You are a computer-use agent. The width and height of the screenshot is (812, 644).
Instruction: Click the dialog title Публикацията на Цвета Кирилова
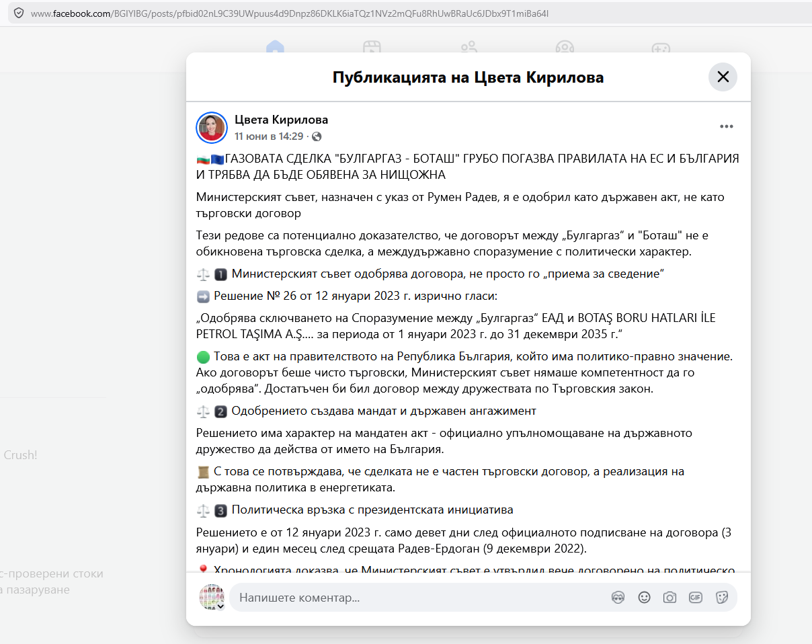point(468,77)
